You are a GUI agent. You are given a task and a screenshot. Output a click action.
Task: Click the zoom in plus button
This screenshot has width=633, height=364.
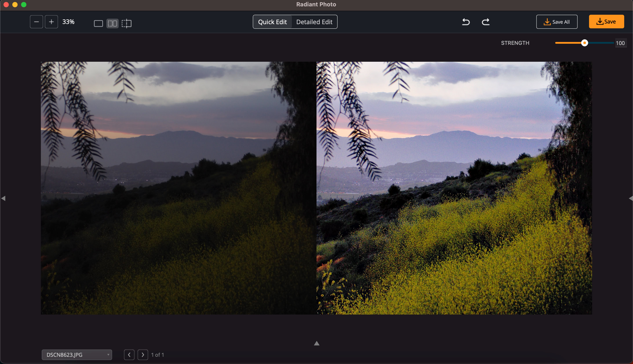pyautogui.click(x=51, y=22)
